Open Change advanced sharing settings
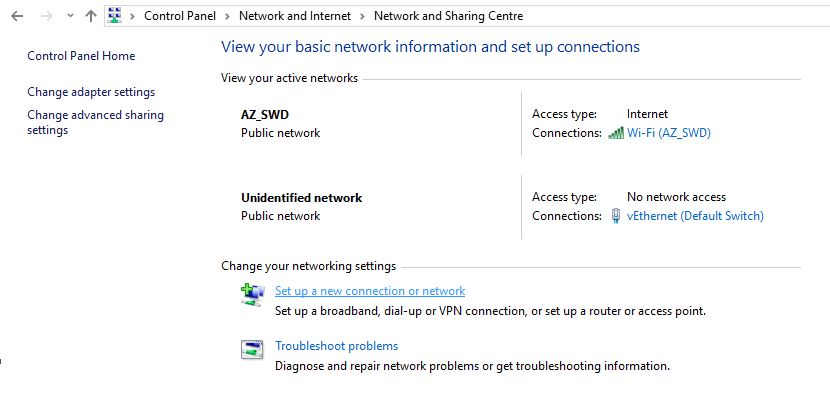Viewport: 830px width, 417px height. click(x=95, y=122)
